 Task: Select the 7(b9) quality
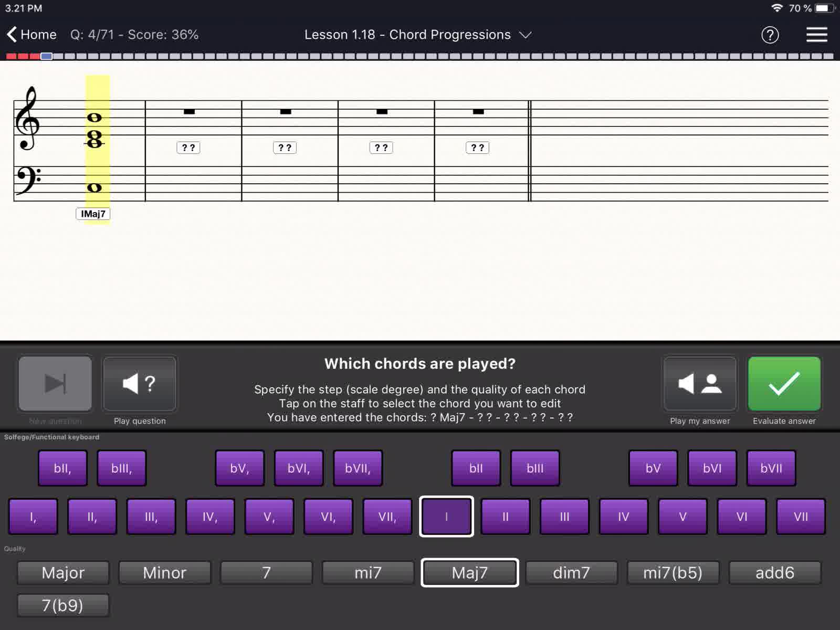click(x=63, y=605)
